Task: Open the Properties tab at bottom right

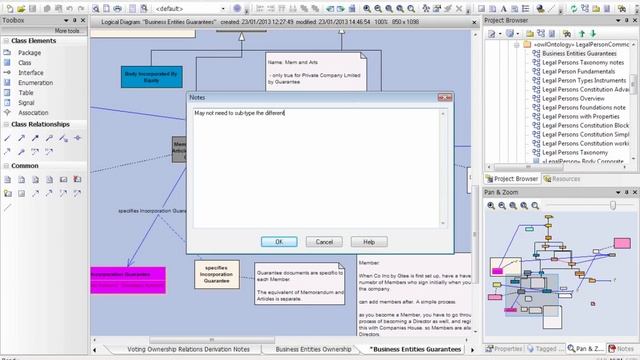Action: pyautogui.click(x=504, y=349)
